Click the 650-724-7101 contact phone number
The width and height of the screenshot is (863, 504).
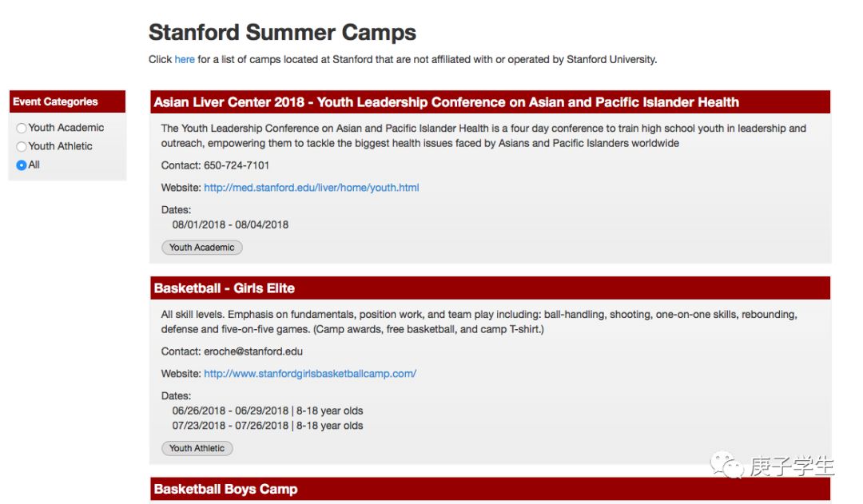[x=237, y=165]
